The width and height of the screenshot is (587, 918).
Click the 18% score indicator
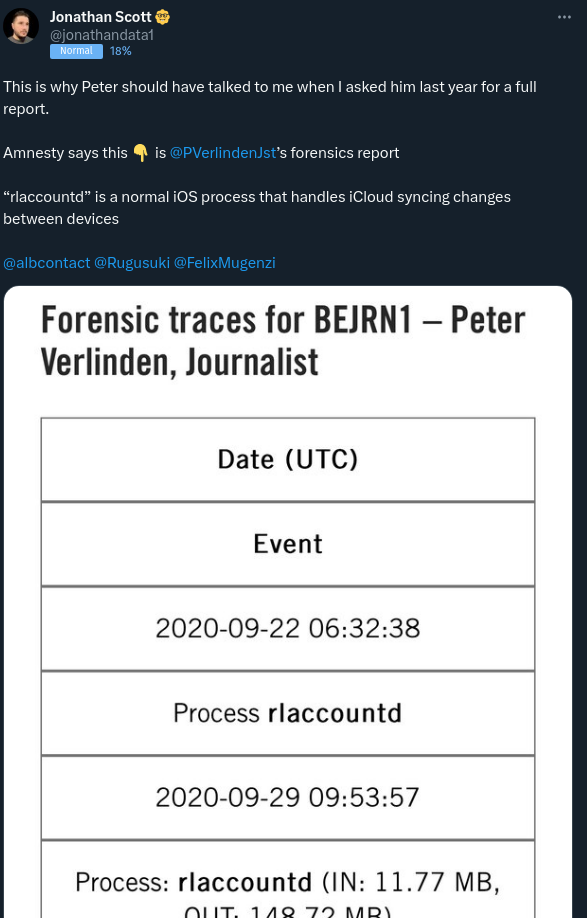tap(121, 51)
